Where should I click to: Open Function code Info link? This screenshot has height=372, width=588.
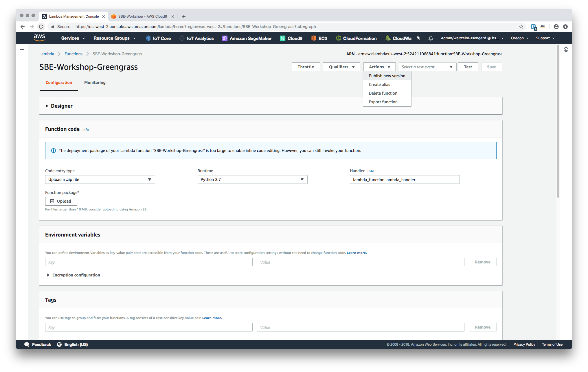pyautogui.click(x=86, y=130)
